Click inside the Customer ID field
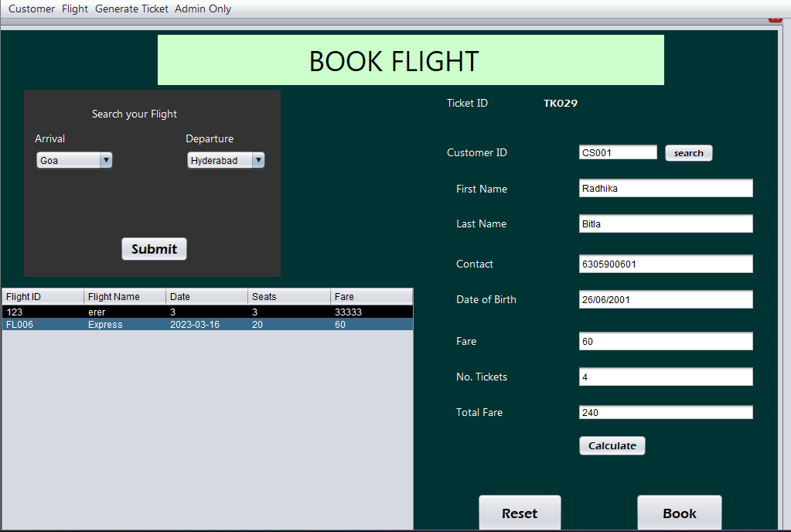791x532 pixels. point(617,152)
